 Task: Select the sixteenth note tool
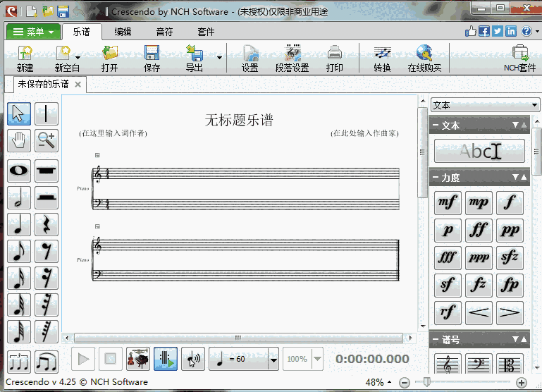point(19,278)
